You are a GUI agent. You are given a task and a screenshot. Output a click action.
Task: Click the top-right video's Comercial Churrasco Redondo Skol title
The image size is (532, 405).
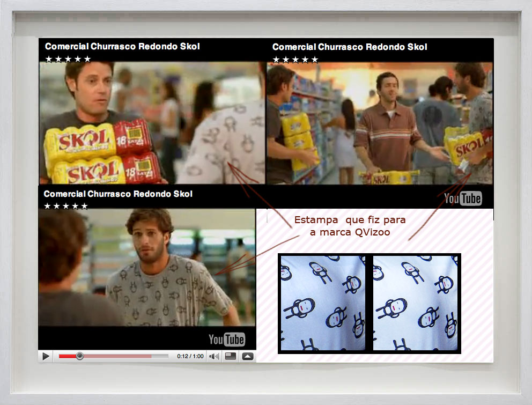point(350,47)
